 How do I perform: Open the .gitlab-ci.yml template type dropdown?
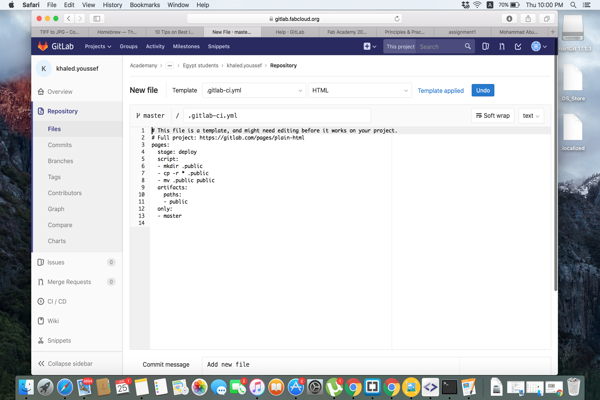(254, 90)
